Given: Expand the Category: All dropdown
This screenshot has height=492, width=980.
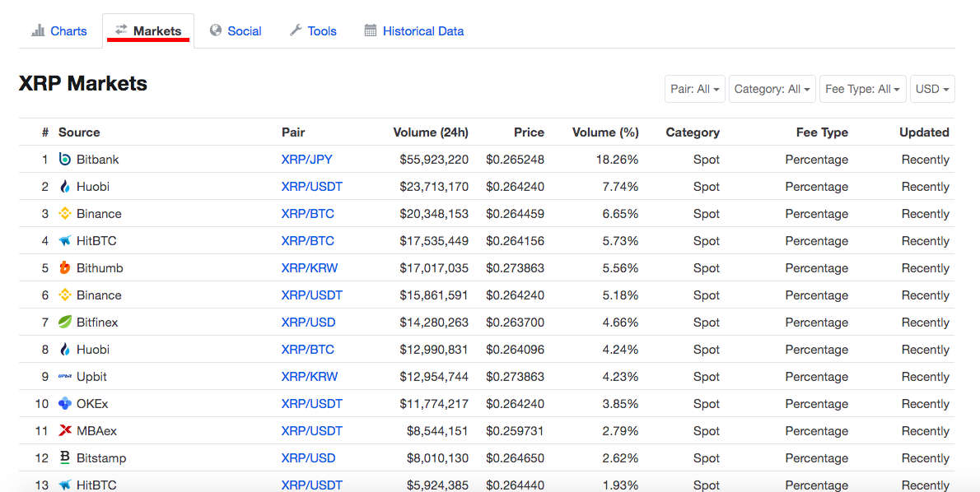Looking at the screenshot, I should pyautogui.click(x=772, y=90).
